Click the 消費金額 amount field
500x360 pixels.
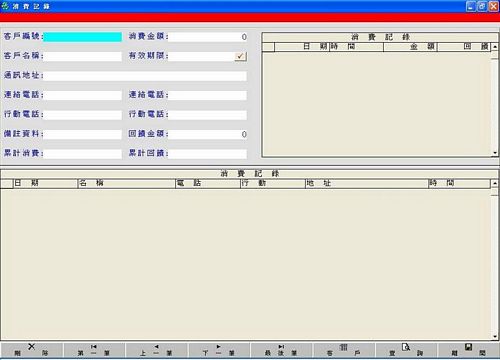point(207,37)
